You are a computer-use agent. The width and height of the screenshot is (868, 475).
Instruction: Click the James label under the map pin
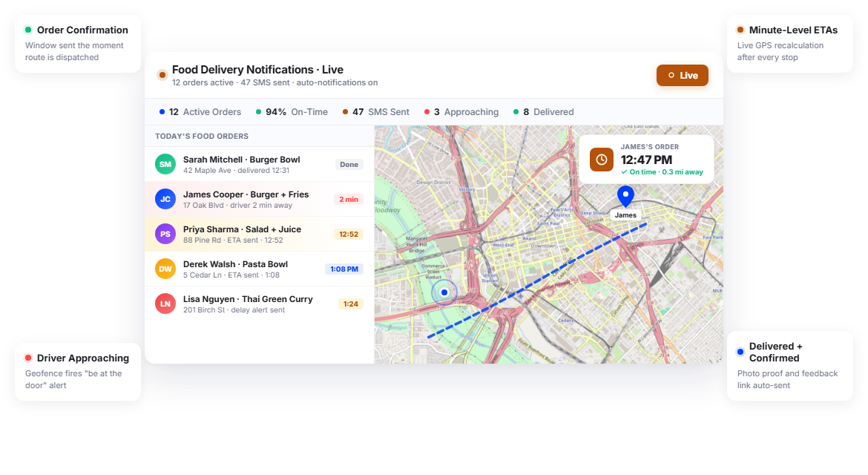625,214
